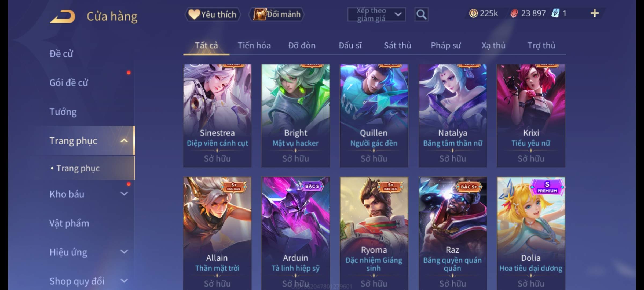Collapse the Trang phục sidebar section

[x=124, y=141]
